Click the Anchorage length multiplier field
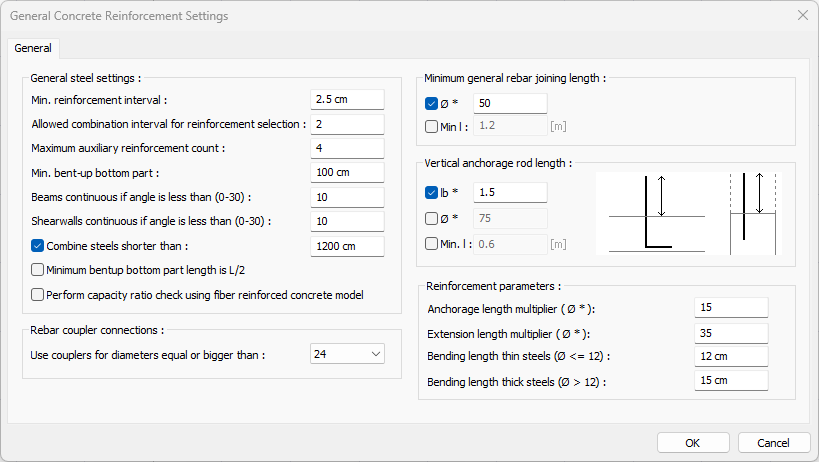The width and height of the screenshot is (819, 462). 730,308
